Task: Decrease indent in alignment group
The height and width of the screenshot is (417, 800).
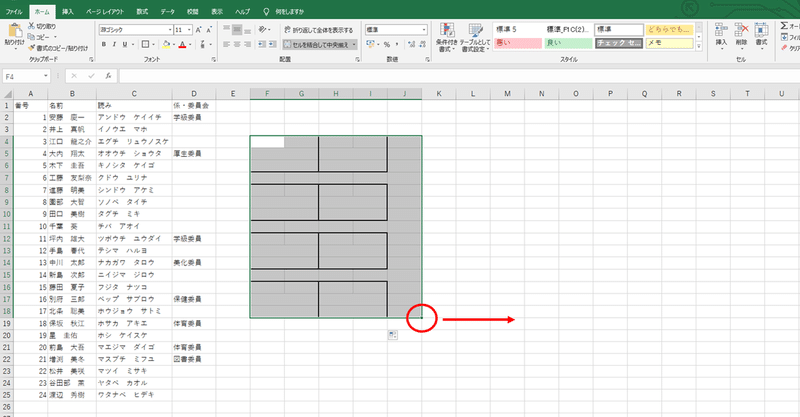Action: coord(262,45)
